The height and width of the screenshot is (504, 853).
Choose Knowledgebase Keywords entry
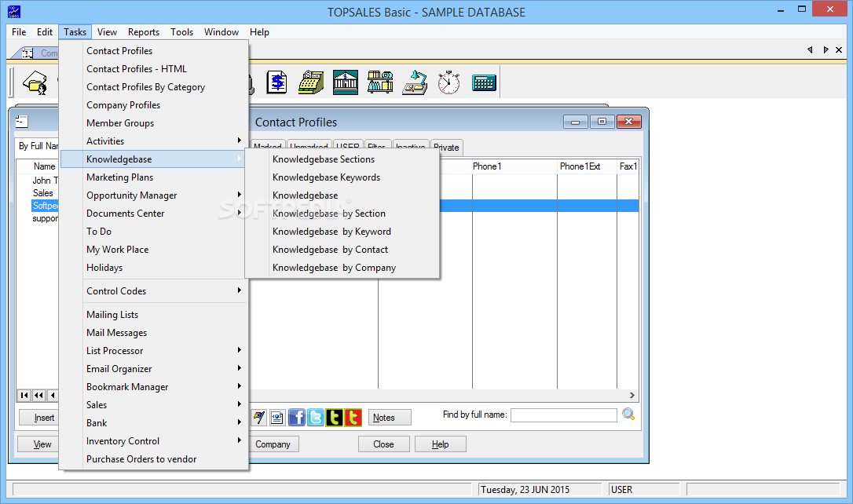click(x=342, y=177)
